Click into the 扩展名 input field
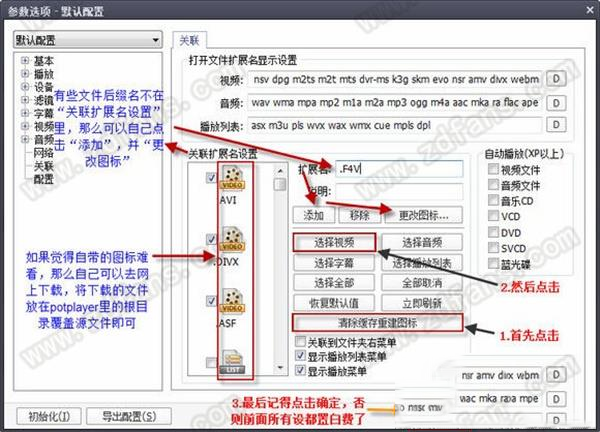 [x=398, y=170]
